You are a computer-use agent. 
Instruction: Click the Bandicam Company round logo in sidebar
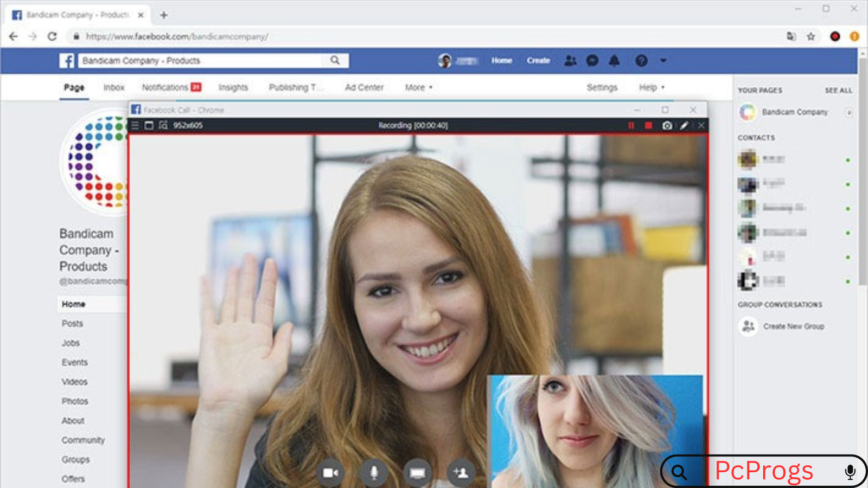click(748, 112)
